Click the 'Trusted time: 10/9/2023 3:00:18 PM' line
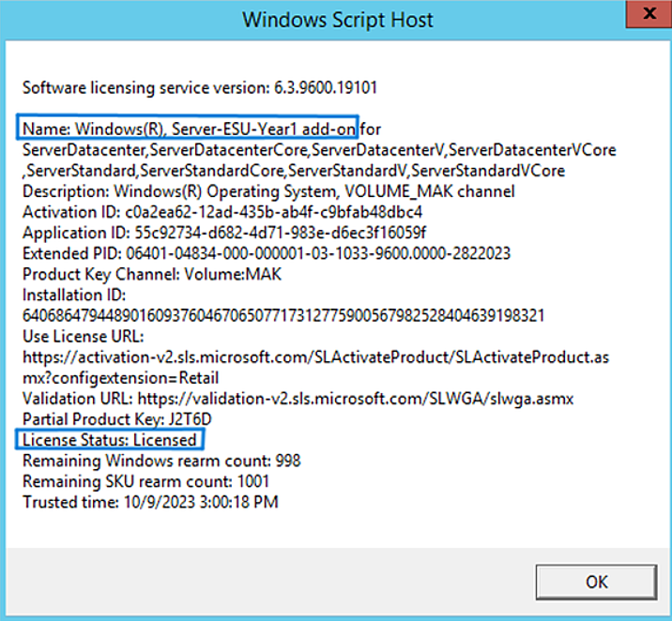Viewport: 672px width, 621px height. (150, 502)
